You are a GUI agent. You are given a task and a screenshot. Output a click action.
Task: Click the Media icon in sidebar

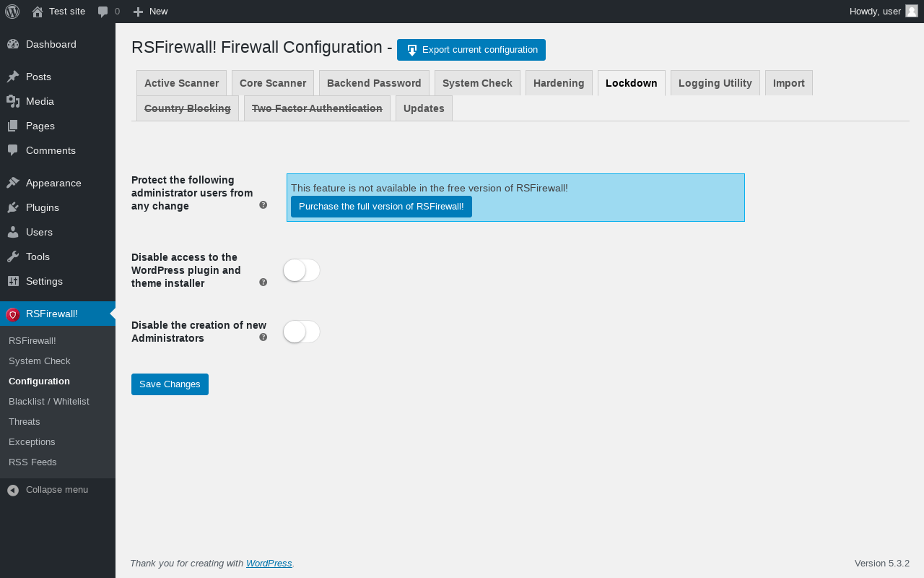click(13, 101)
